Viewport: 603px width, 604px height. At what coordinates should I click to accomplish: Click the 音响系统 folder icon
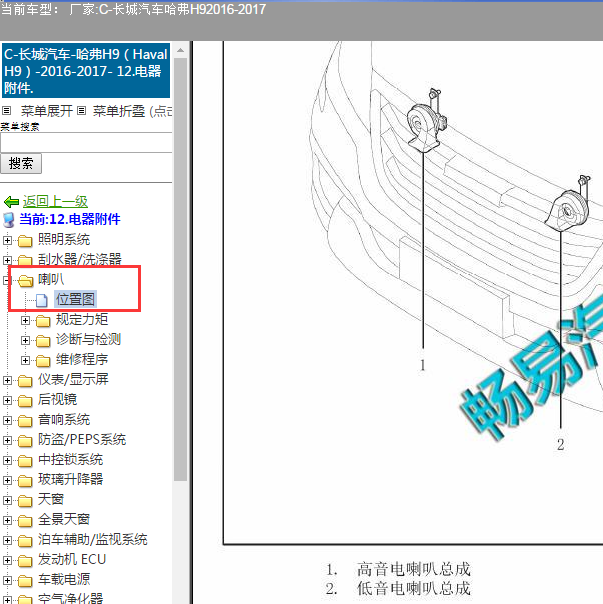[x=25, y=421]
